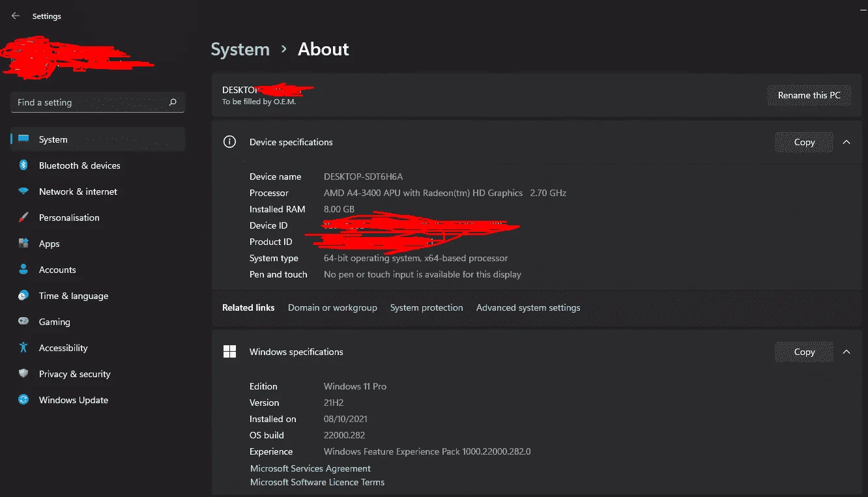Copy the Windows specifications
868x497 pixels.
tap(804, 352)
